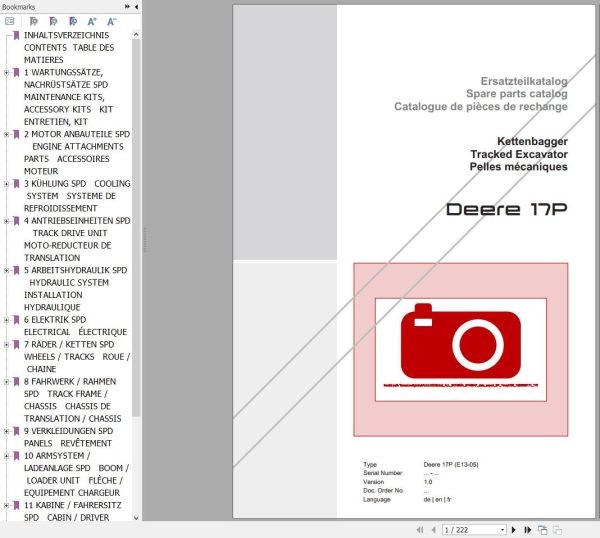Click the double-arrow expand panel icon
This screenshot has height=538, width=600.
127,7
